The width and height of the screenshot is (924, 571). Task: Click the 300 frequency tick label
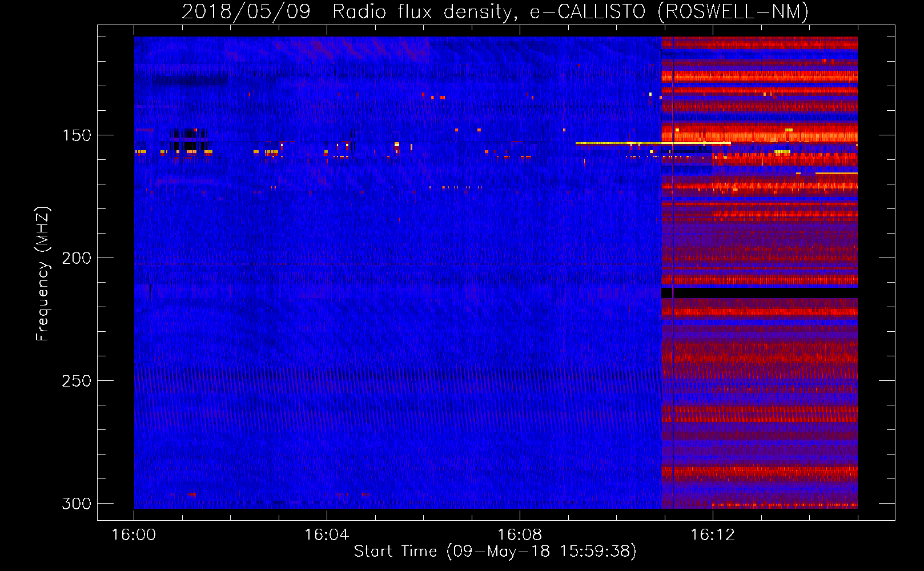pos(77,504)
